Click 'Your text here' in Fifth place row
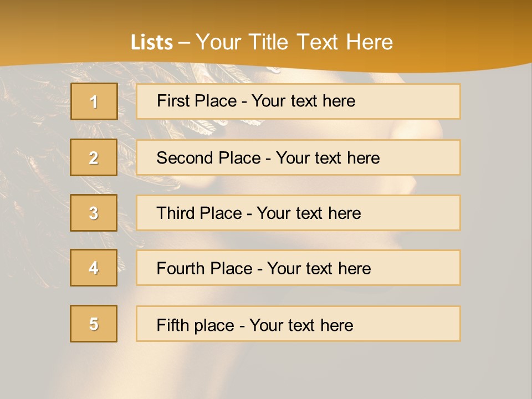The image size is (532, 399). tap(301, 325)
